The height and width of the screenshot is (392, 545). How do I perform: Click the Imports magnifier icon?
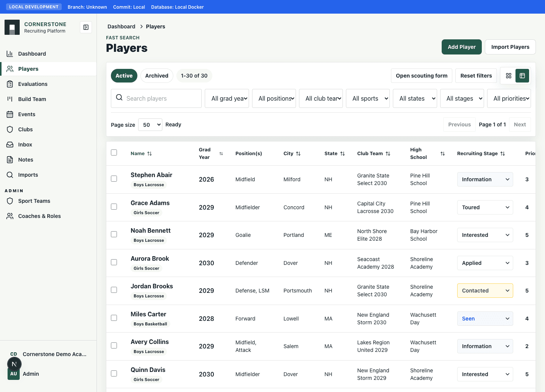coord(10,175)
